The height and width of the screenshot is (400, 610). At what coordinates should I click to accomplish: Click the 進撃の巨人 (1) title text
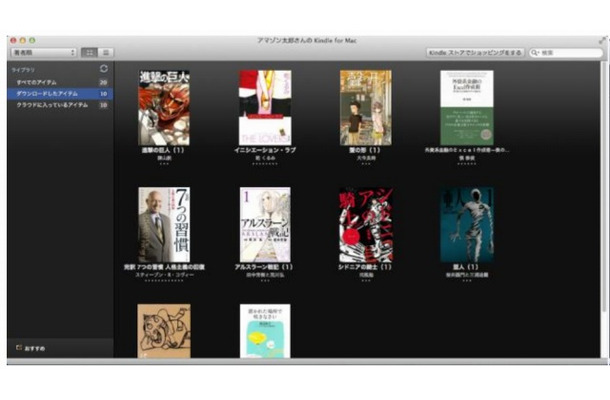[163, 150]
